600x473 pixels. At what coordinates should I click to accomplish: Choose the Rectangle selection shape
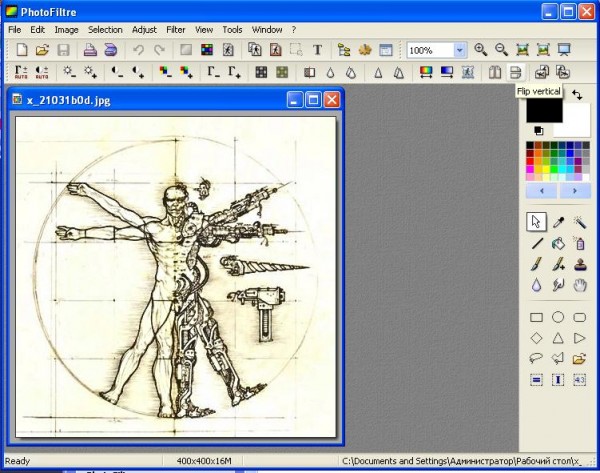tap(536, 317)
